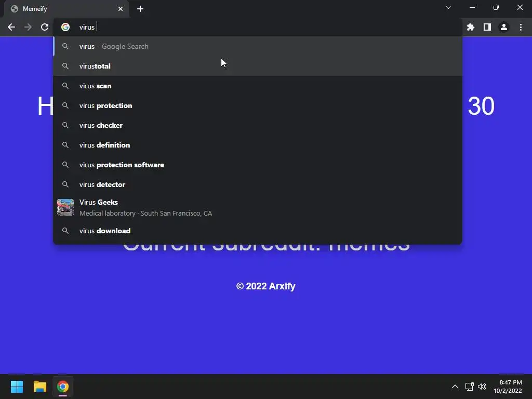Select the 'virus definition' suggestion
This screenshot has width=532, height=399.
point(258,145)
